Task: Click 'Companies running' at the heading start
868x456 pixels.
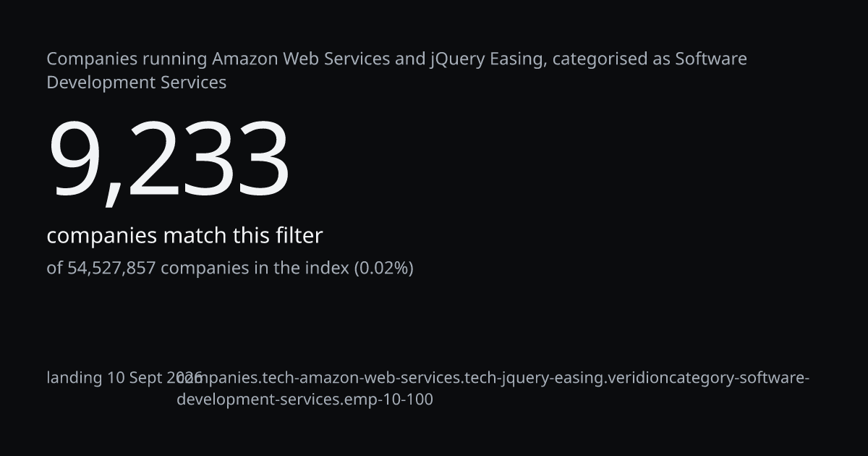Action: 127,59
